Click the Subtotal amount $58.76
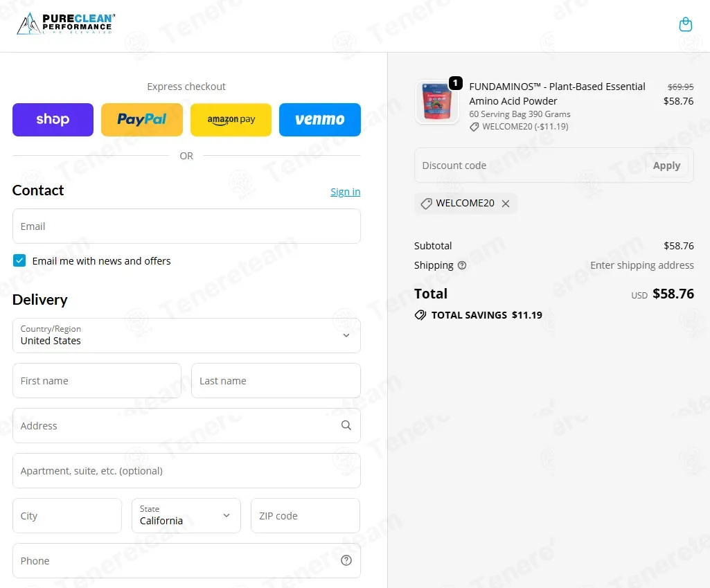 678,246
